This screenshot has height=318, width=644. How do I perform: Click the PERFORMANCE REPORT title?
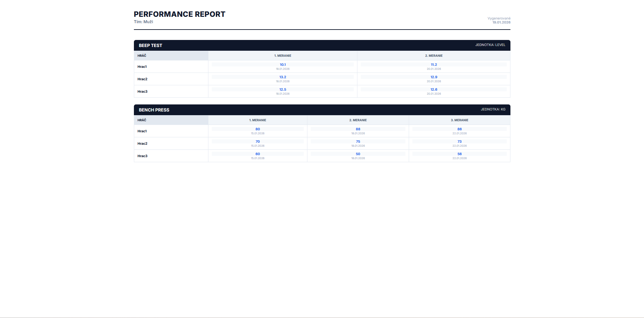pos(179,14)
